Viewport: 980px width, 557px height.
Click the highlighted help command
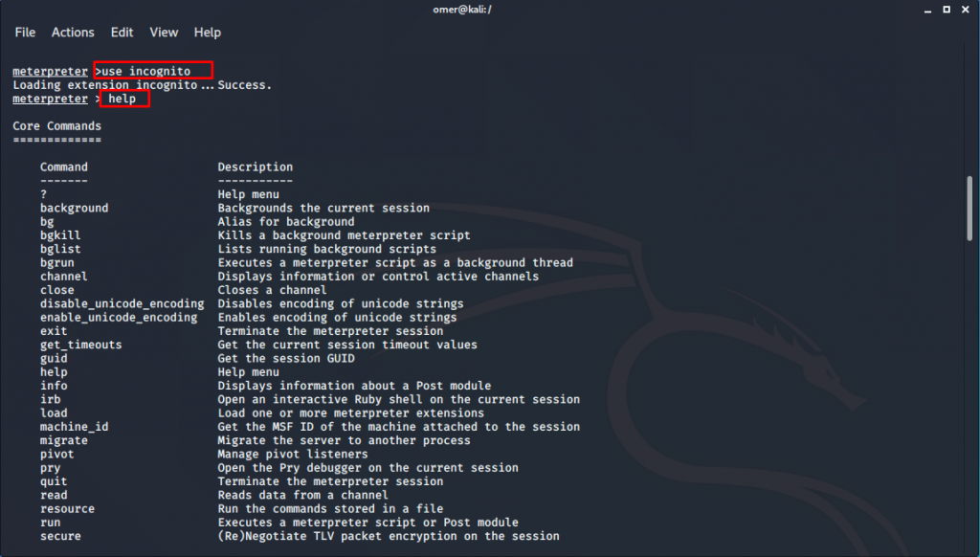coord(124,99)
